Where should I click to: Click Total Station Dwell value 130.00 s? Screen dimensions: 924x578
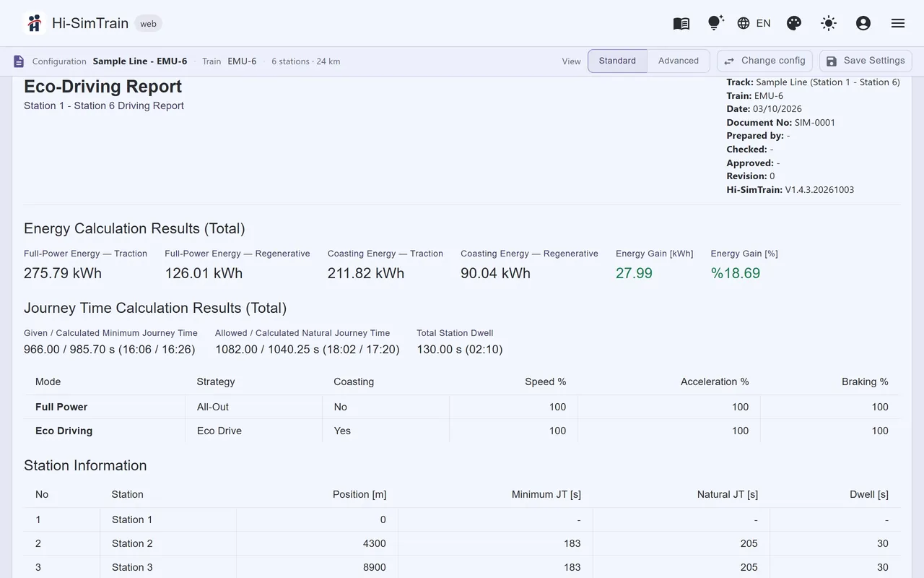point(460,350)
